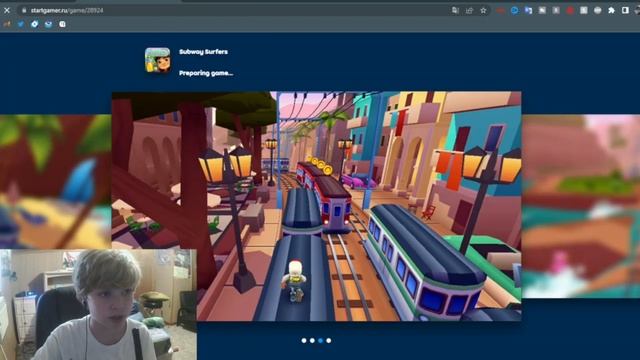Go to second carousel slide dot
Image resolution: width=640 pixels, height=360 pixels.
tap(312, 340)
